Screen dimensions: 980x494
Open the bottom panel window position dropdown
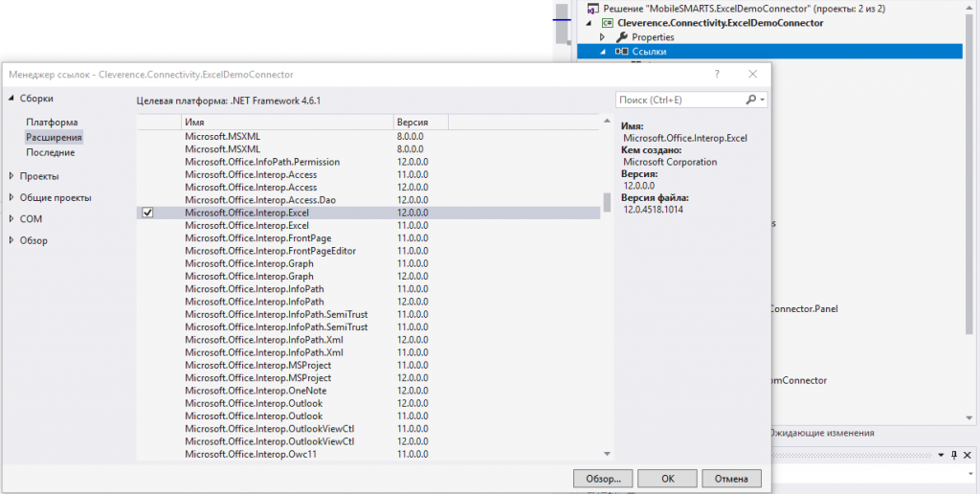[x=942, y=456]
